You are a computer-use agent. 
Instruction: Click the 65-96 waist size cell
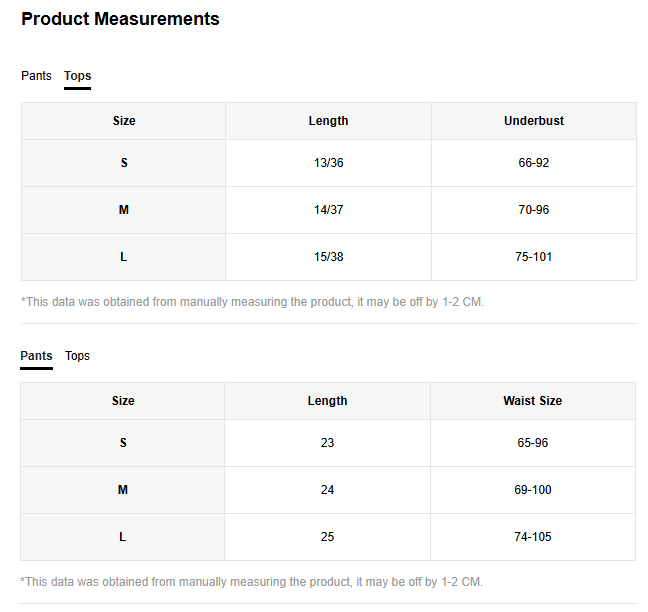tap(532, 443)
